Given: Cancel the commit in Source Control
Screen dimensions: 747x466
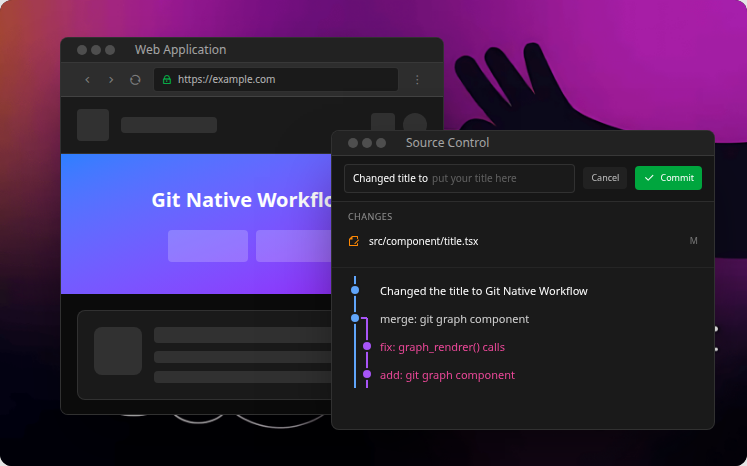Looking at the screenshot, I should pyautogui.click(x=605, y=178).
